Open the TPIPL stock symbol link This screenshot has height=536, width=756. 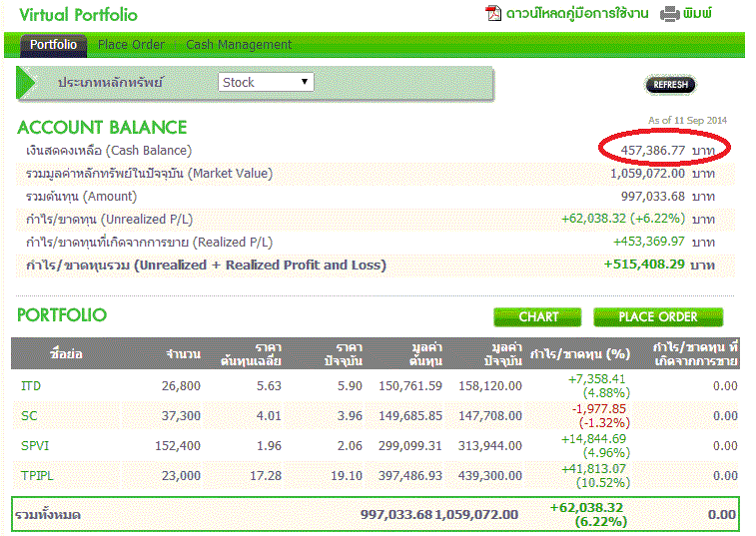tap(37, 476)
